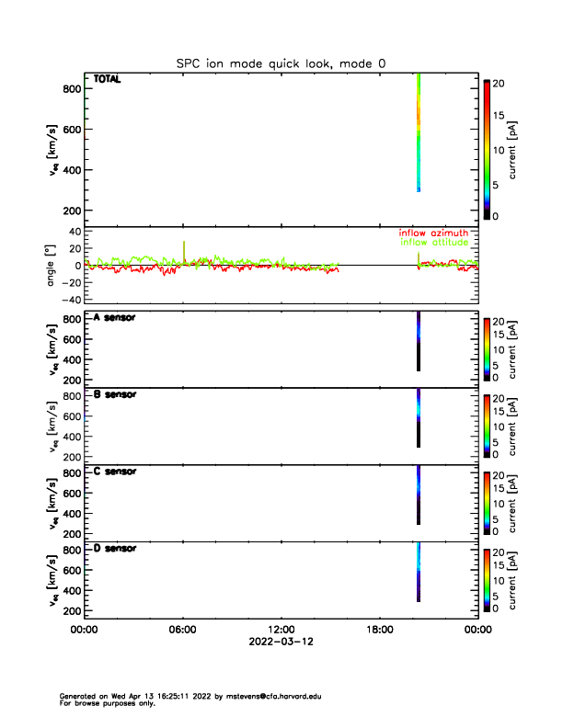The height and width of the screenshot is (728, 563).
Task: Click the "C sensor" panel label
Action: (115, 472)
